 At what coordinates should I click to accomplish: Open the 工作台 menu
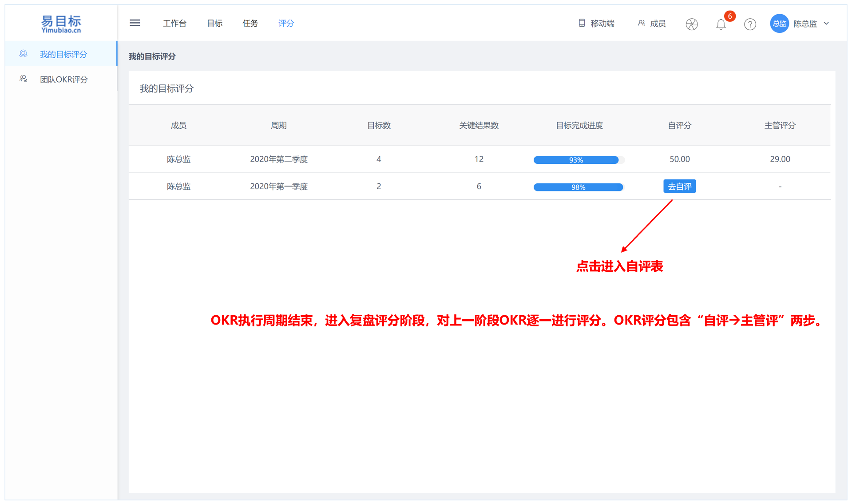pyautogui.click(x=174, y=23)
